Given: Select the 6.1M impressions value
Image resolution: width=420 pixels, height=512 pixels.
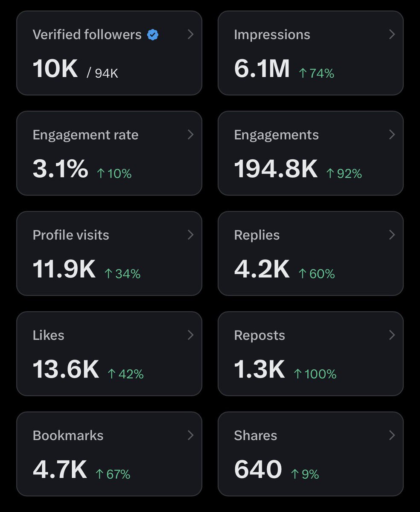Looking at the screenshot, I should [262, 69].
